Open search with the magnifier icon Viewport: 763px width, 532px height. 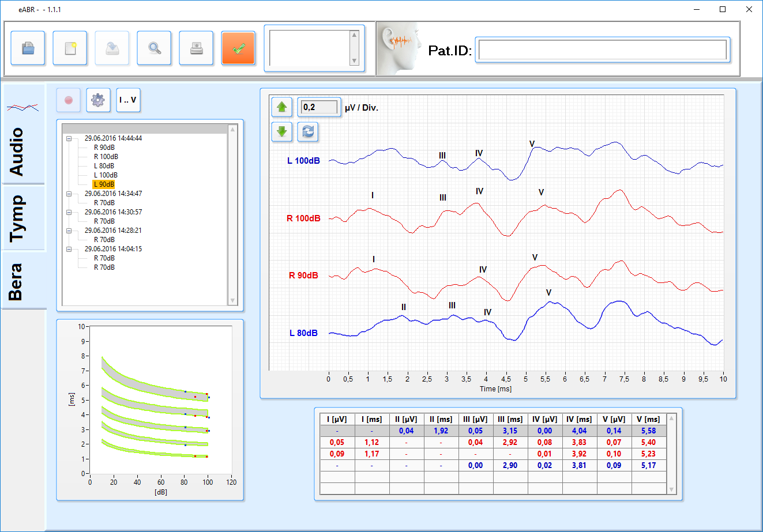154,48
